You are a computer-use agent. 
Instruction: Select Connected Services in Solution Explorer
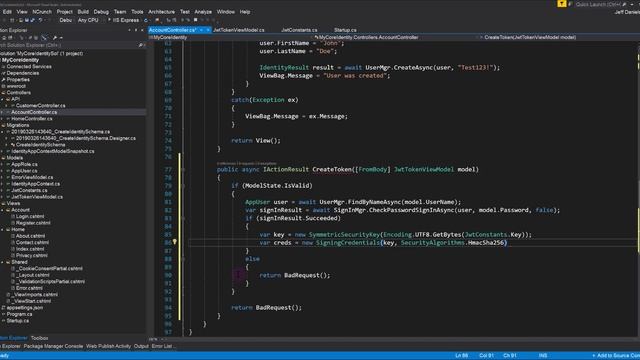(x=29, y=67)
